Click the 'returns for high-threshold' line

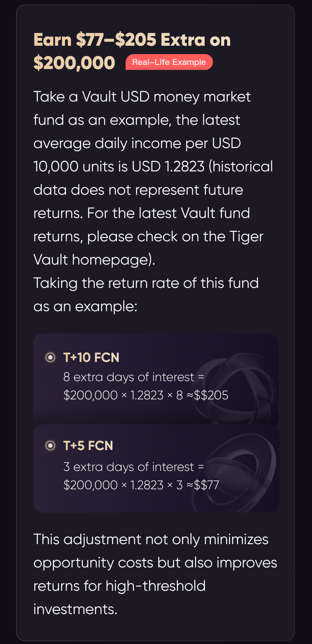(119, 586)
